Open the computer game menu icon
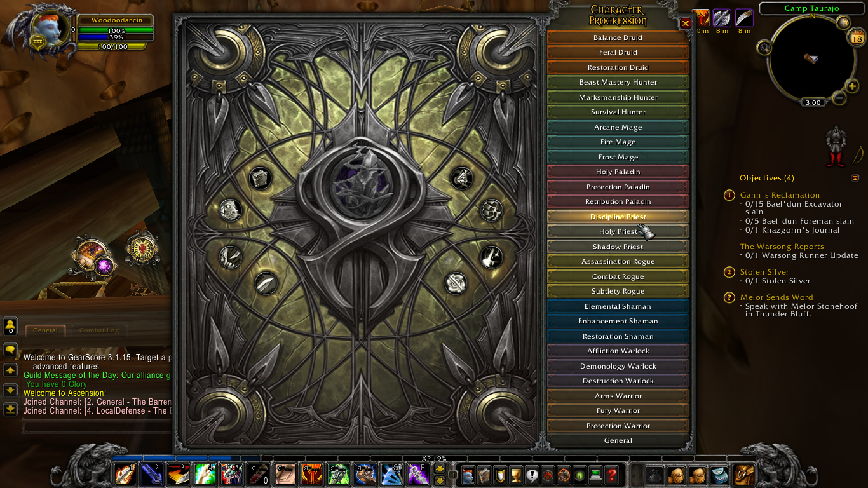 coord(595,475)
